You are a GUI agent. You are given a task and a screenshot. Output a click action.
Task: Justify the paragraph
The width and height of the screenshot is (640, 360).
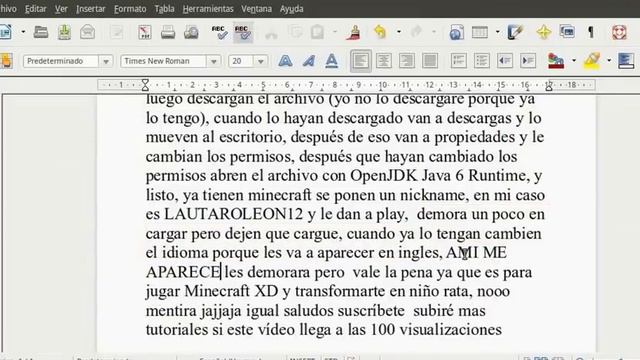tap(430, 61)
